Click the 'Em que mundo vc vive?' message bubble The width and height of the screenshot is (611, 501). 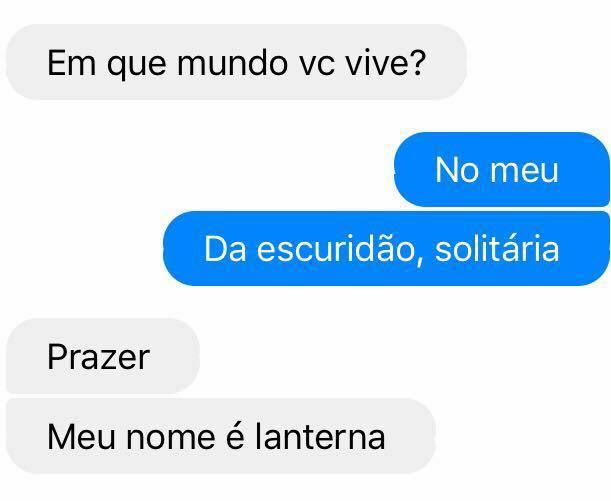237,62
